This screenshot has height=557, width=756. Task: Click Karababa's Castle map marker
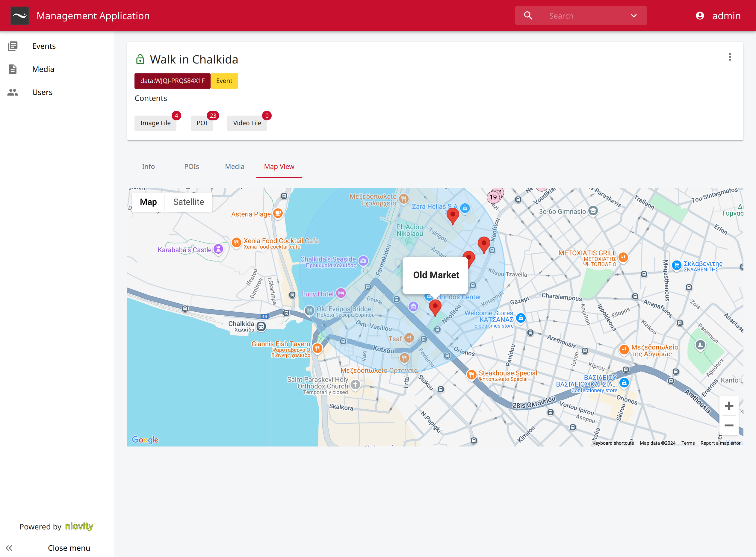click(219, 249)
